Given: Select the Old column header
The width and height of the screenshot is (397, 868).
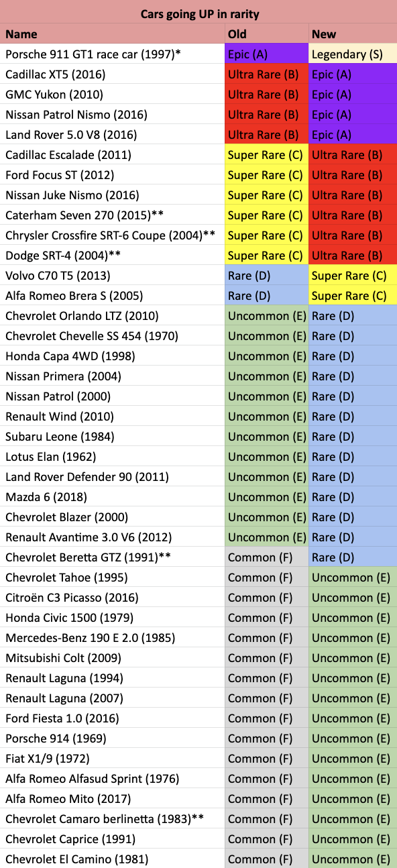Looking at the screenshot, I should coord(267,34).
